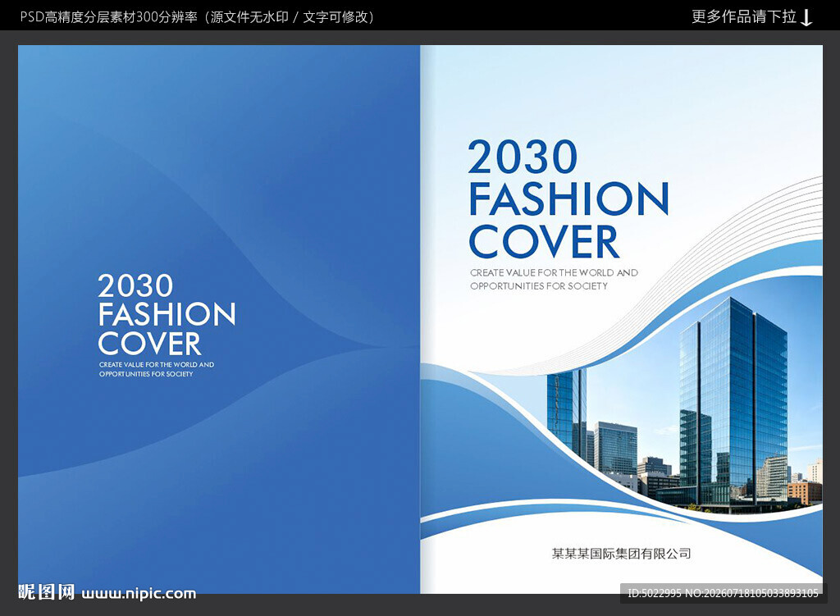This screenshot has height=616, width=840.
Task: Click the ID:5022995 label at bottom right
Action: pyautogui.click(x=654, y=593)
